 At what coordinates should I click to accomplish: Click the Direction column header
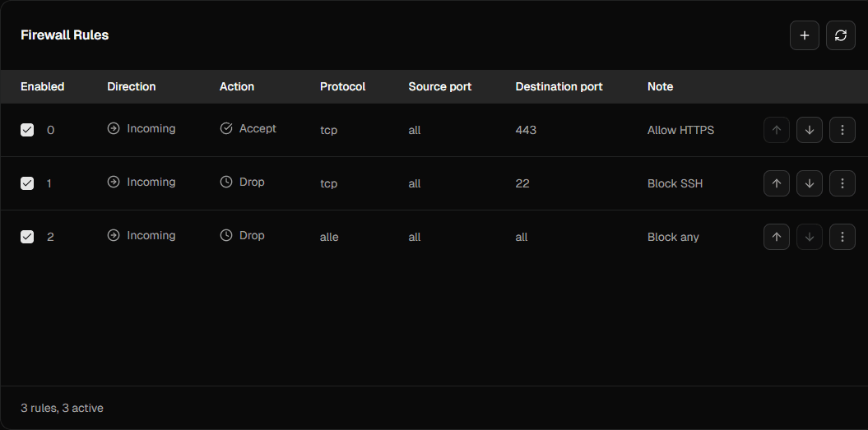coord(131,86)
